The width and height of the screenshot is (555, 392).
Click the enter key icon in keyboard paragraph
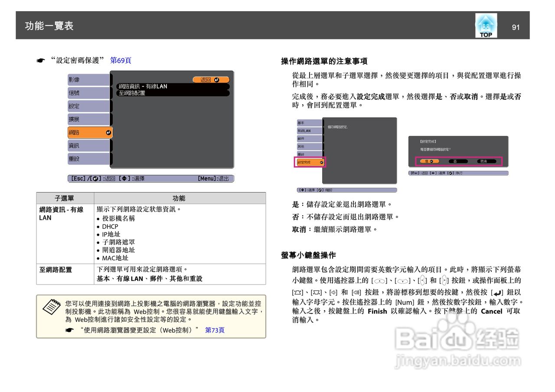tap(497, 293)
